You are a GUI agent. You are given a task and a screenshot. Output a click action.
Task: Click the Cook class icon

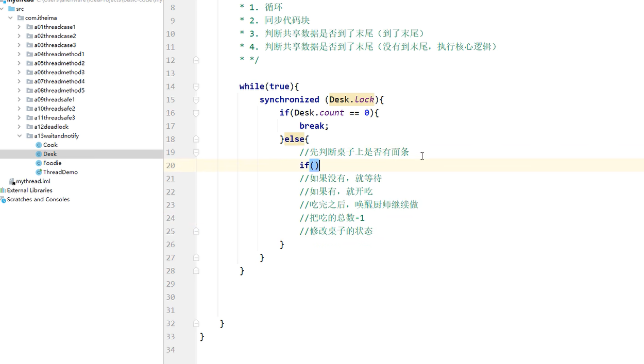point(39,145)
